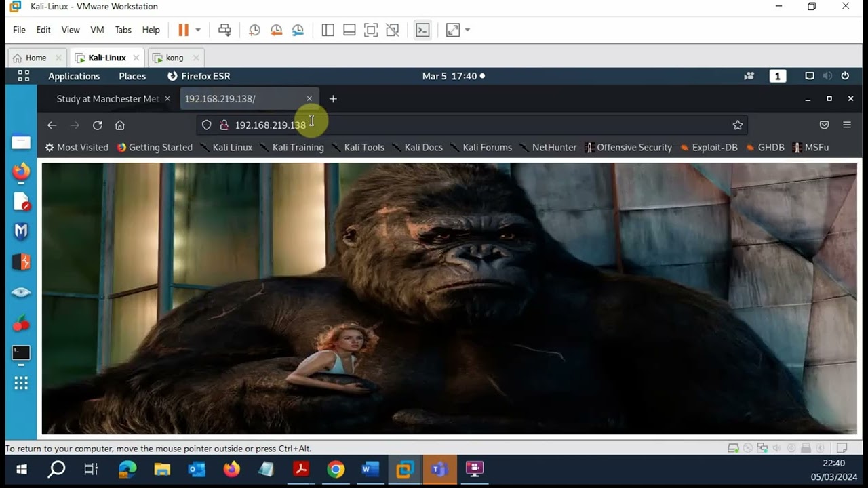868x488 pixels.
Task: Switch to Unity mode icon
Action: point(392,30)
